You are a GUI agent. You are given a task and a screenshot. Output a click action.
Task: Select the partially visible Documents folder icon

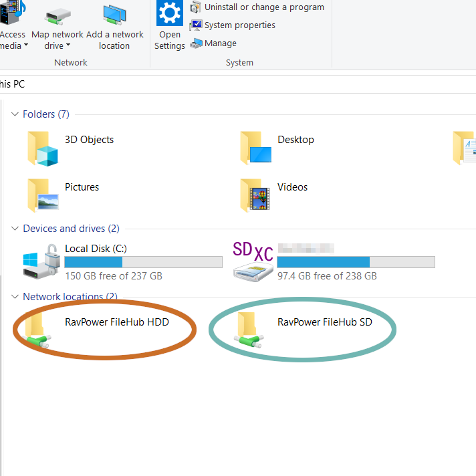pyautogui.click(x=464, y=148)
